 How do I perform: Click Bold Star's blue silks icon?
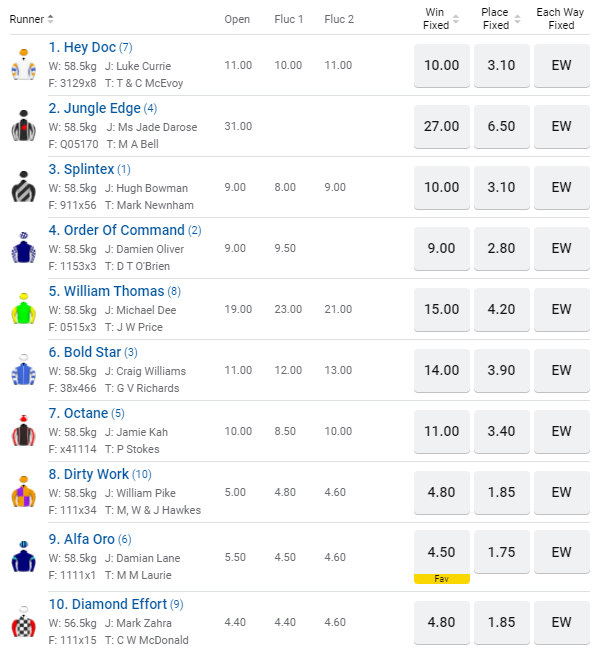[x=24, y=370]
